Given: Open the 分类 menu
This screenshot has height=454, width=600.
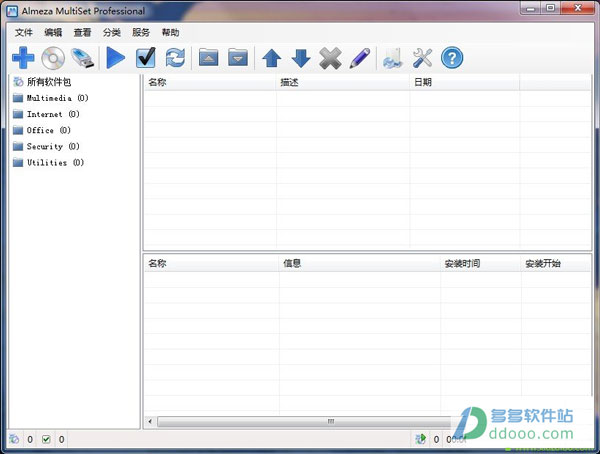Looking at the screenshot, I should pos(111,33).
